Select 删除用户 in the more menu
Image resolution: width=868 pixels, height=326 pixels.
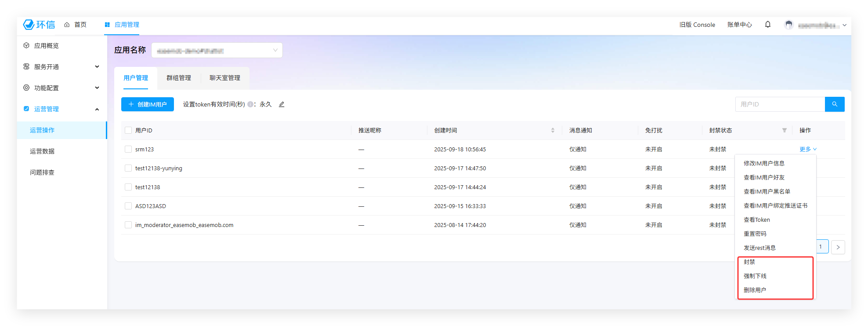pos(755,290)
